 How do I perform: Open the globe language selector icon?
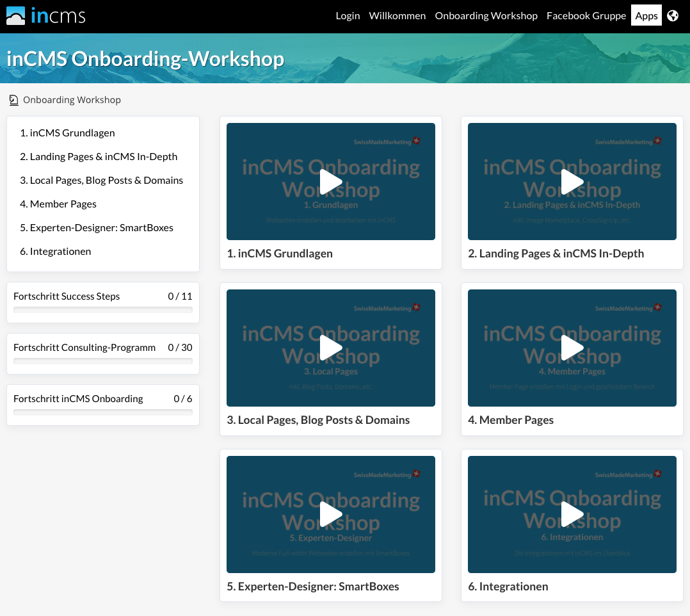672,16
